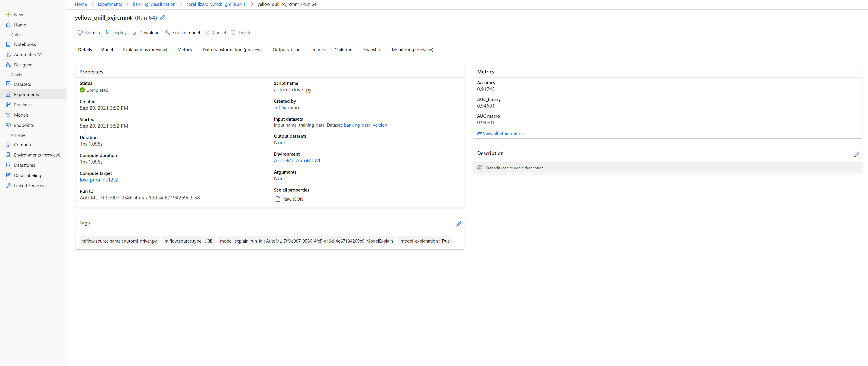This screenshot has height=366, width=868.
Task: Open AzureML-AutoML:81 environment link
Action: [x=297, y=161]
